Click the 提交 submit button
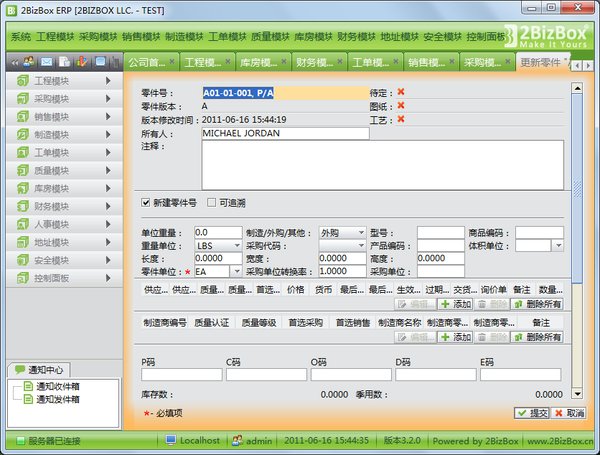The height and width of the screenshot is (455, 600). tap(531, 412)
